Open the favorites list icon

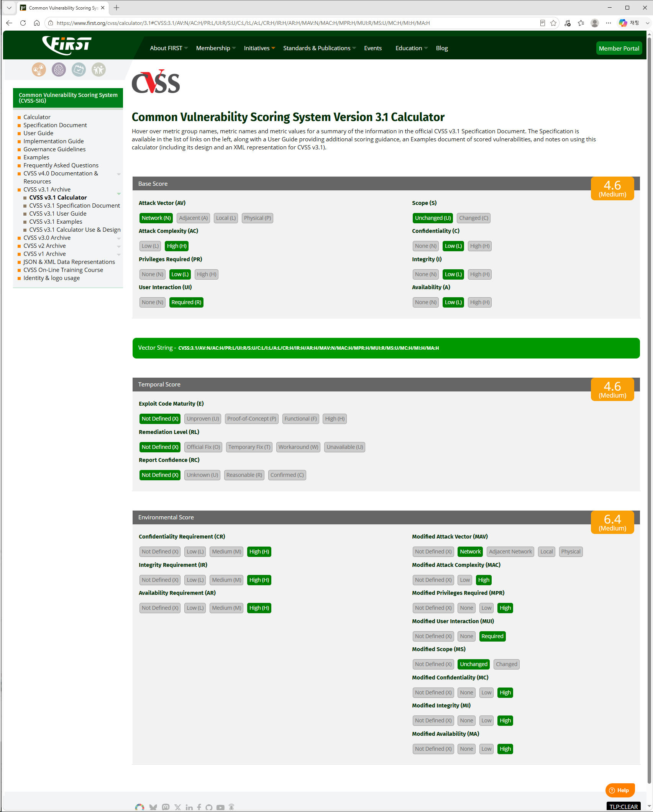[581, 23]
